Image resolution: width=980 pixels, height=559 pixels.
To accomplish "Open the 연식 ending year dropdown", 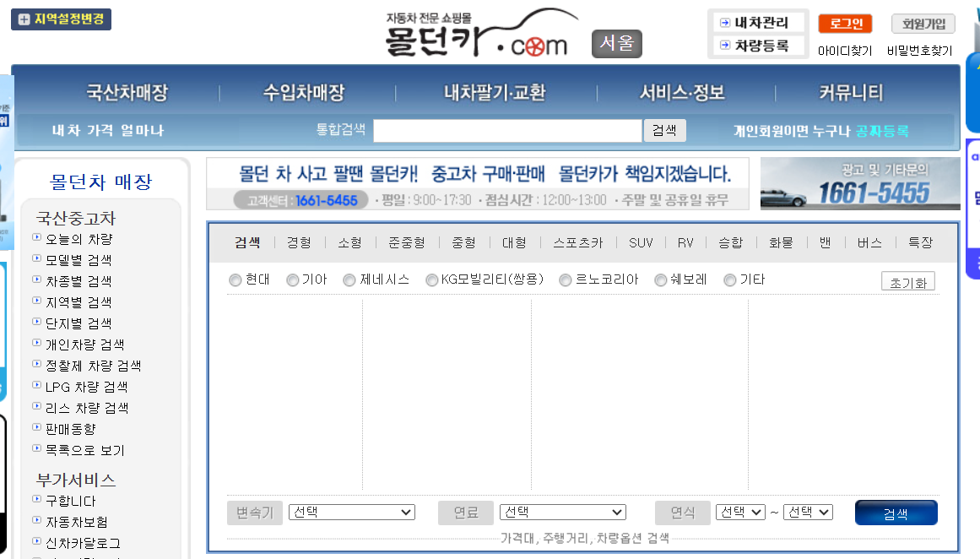I will (x=808, y=513).
